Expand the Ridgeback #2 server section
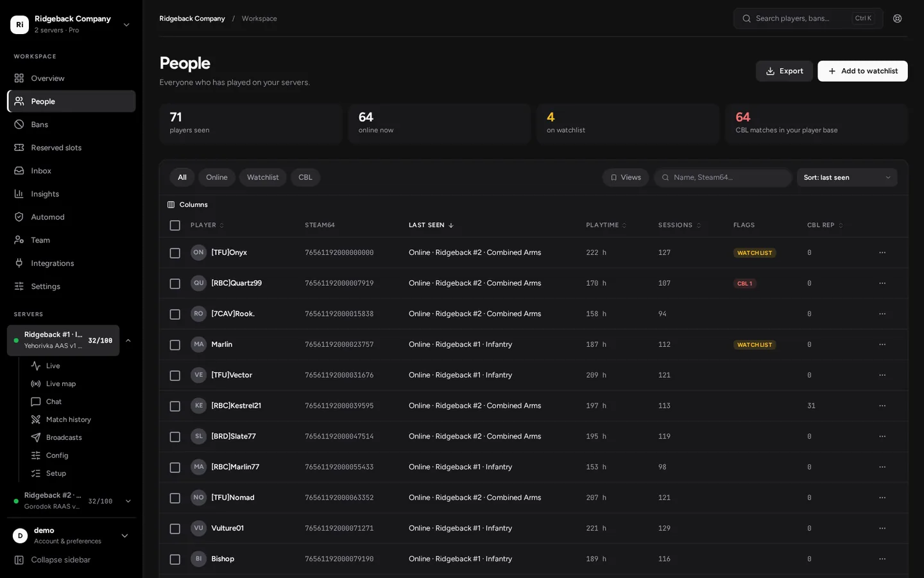The image size is (924, 578). (128, 501)
